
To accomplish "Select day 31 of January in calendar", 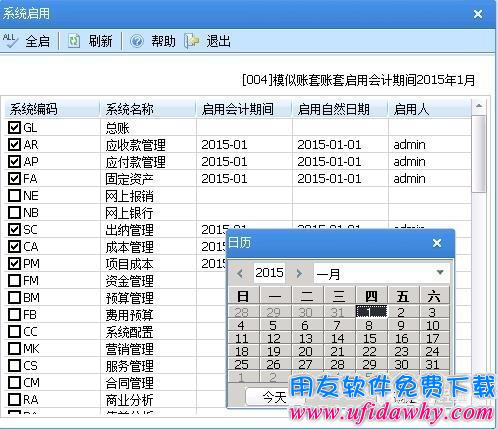I will click(433, 364).
